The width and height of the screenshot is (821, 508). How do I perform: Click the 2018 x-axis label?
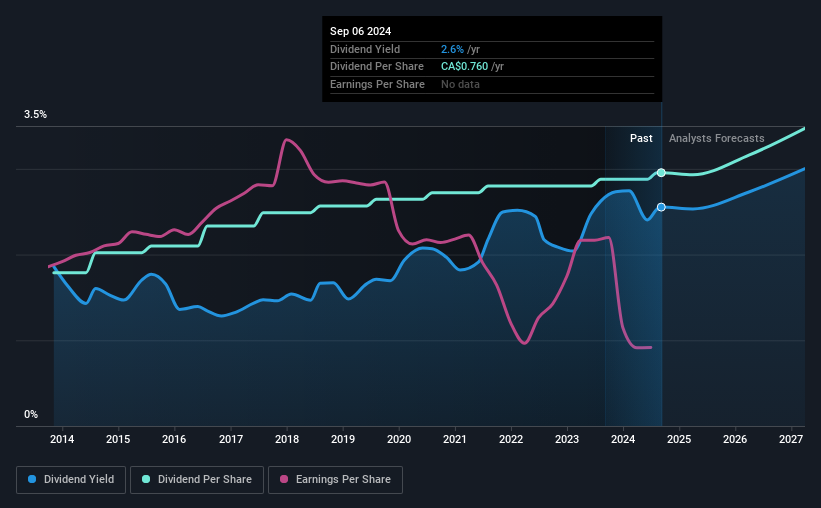click(x=287, y=439)
